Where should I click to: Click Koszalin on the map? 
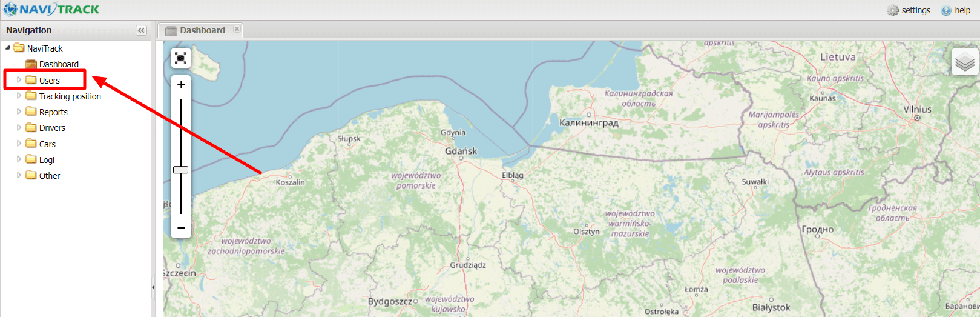coord(290,182)
